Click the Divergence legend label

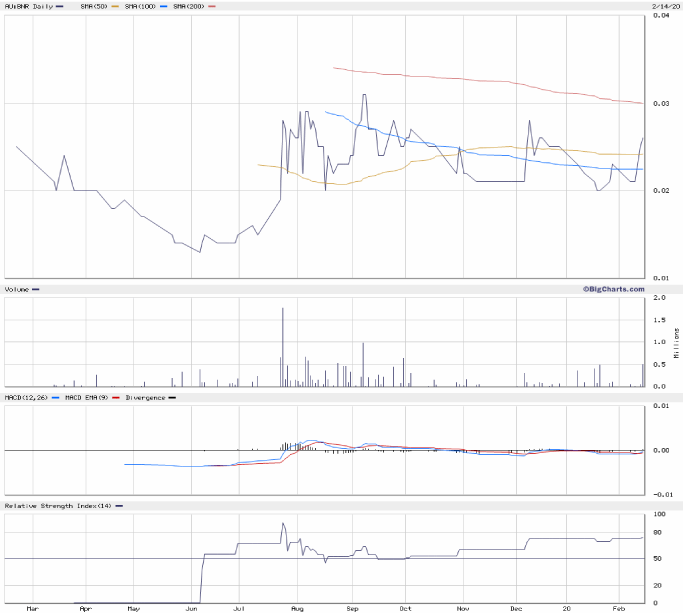click(146, 398)
